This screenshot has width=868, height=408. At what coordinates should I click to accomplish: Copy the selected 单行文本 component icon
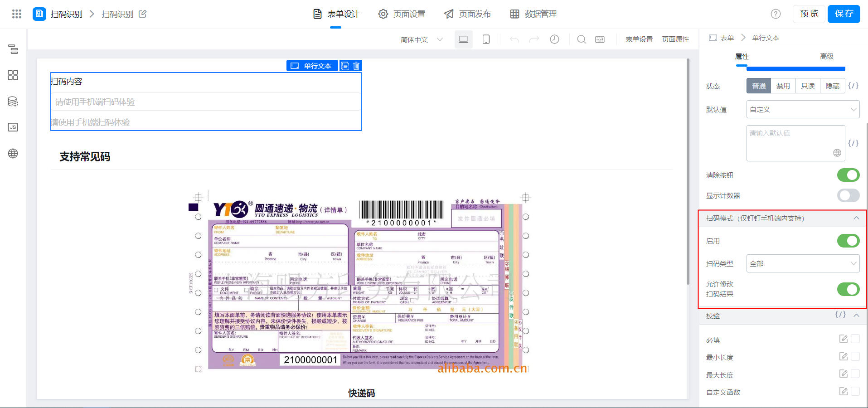(x=345, y=66)
